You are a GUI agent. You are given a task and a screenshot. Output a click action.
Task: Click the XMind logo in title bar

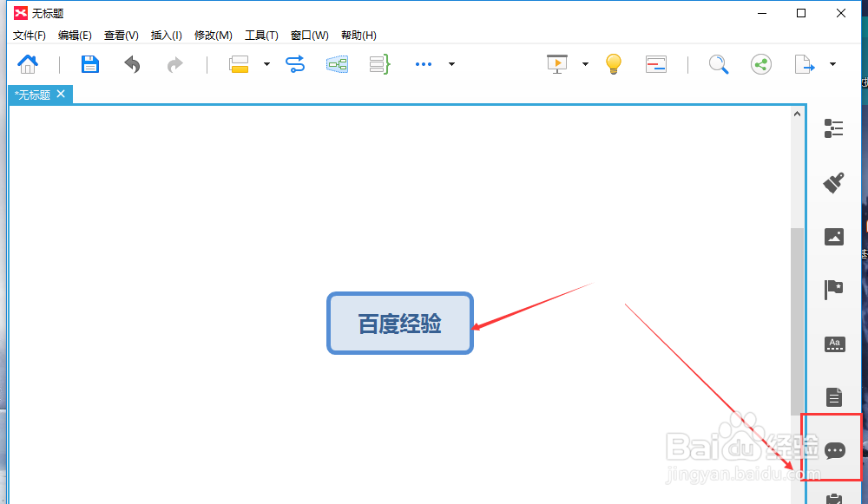point(21,13)
